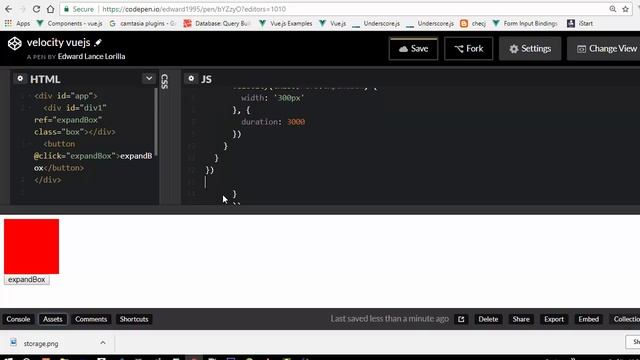Open the Vue.js Examples bookmark
This screenshot has height=360, width=640.
coord(286,24)
